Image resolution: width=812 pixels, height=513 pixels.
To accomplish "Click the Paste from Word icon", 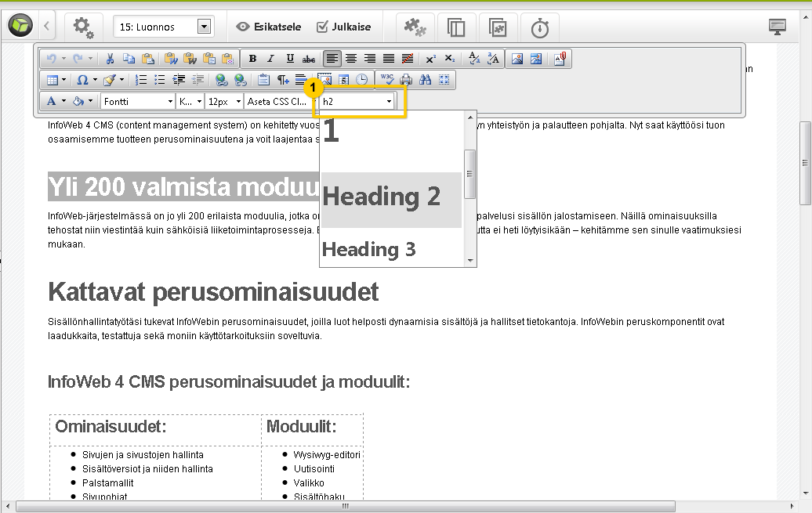I will 171,59.
